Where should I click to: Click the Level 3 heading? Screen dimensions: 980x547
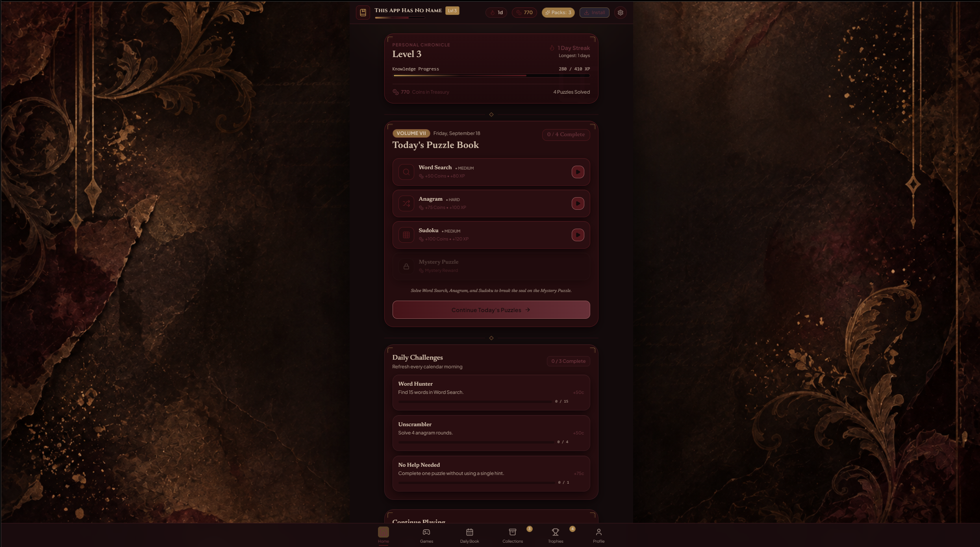click(x=407, y=54)
